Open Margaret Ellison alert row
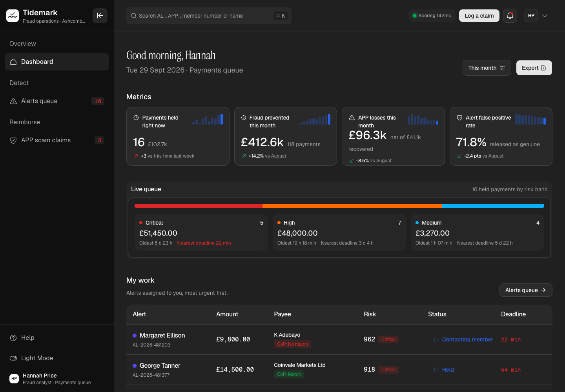 click(x=339, y=339)
